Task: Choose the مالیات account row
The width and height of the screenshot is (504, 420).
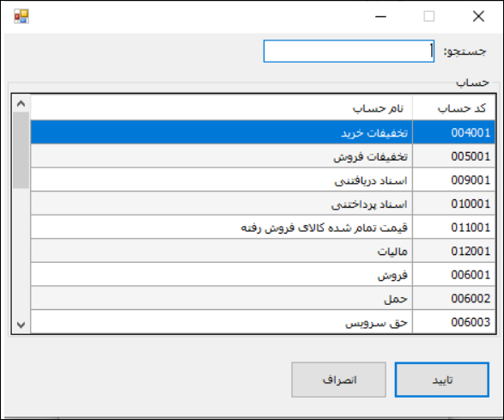Action: [263, 251]
